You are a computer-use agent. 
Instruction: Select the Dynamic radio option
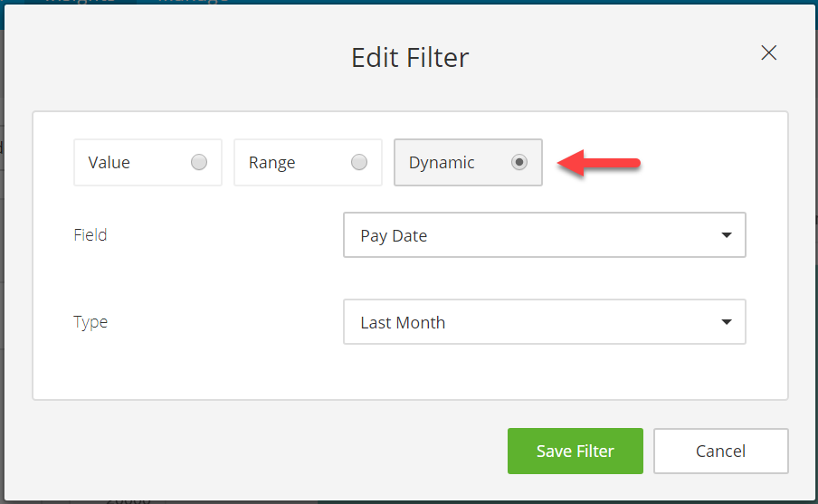pyautogui.click(x=468, y=162)
